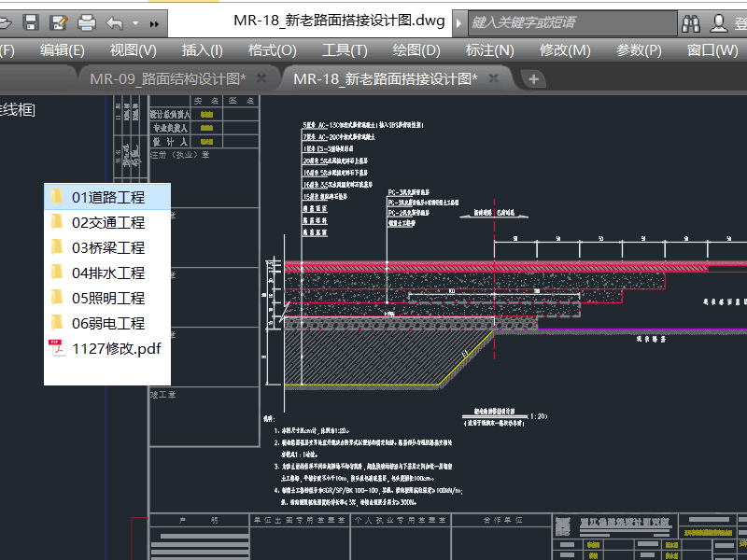This screenshot has width=747, height=560.
Task: Open the 格式(O) menu
Action: 272,50
